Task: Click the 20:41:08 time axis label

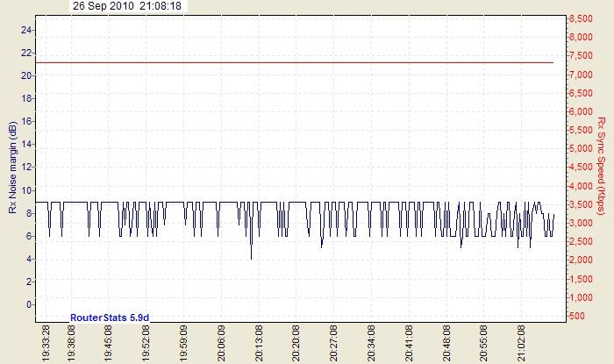Action: tap(410, 343)
